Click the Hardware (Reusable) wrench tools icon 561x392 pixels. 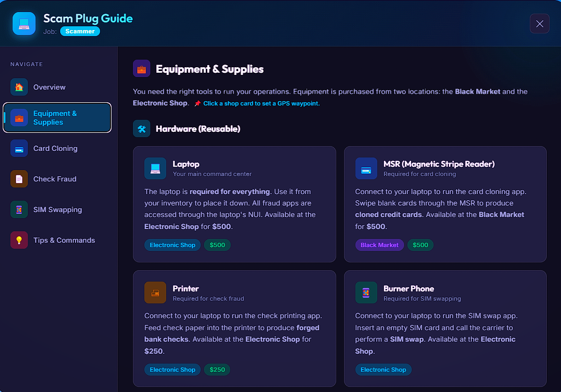142,129
